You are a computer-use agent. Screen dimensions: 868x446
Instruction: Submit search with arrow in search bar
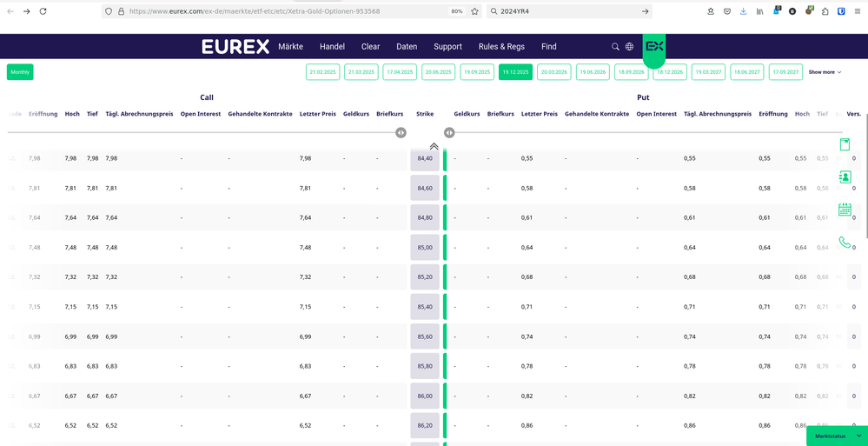coord(645,11)
